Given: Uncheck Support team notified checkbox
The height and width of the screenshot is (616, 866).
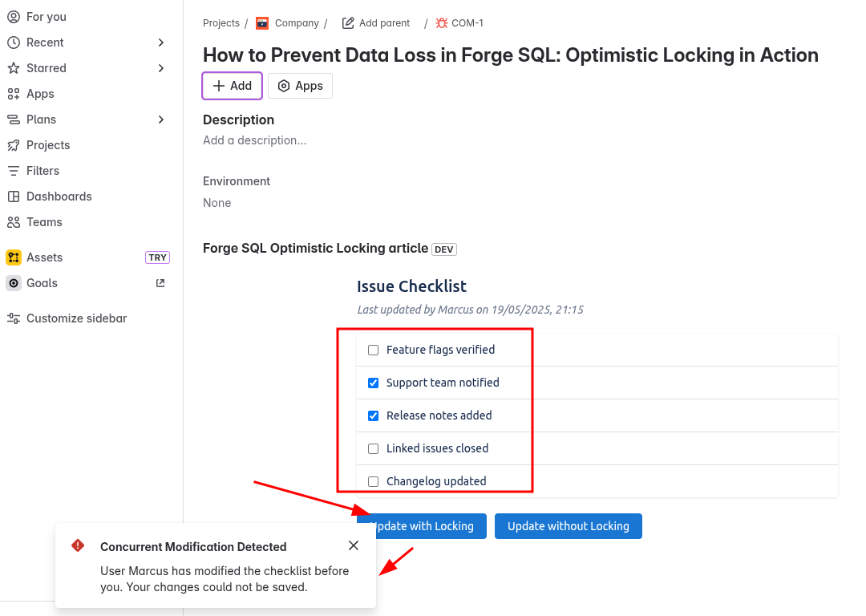Looking at the screenshot, I should 374,383.
